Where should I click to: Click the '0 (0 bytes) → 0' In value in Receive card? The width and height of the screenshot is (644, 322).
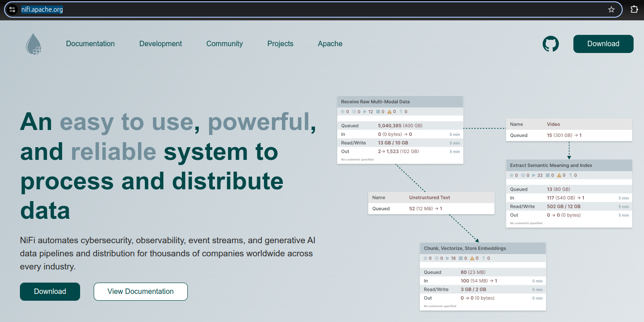pos(395,135)
